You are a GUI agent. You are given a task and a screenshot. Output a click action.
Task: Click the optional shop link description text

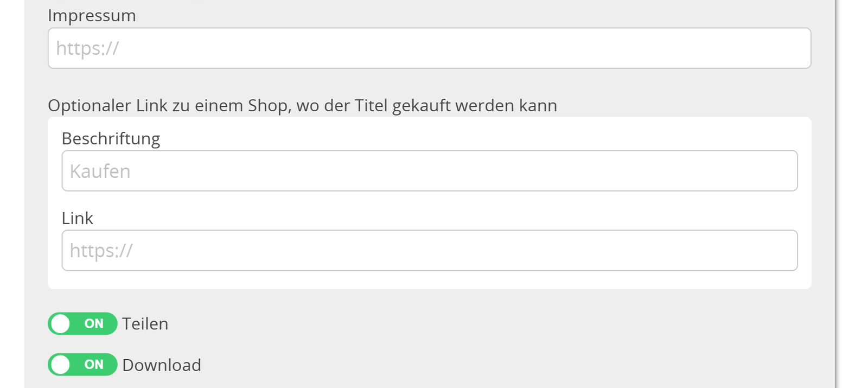302,105
